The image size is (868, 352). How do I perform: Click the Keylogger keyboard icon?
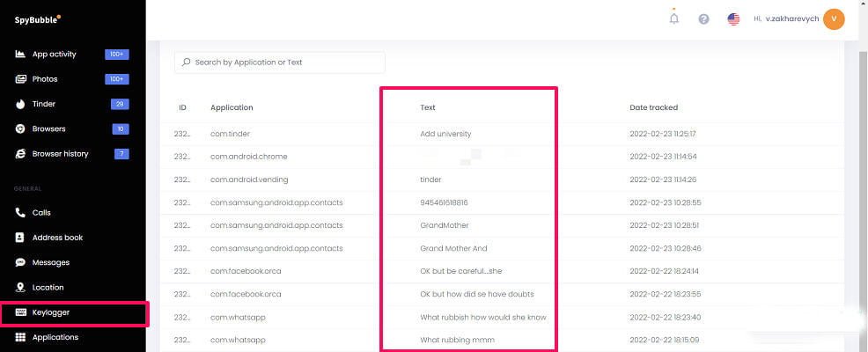[20, 312]
